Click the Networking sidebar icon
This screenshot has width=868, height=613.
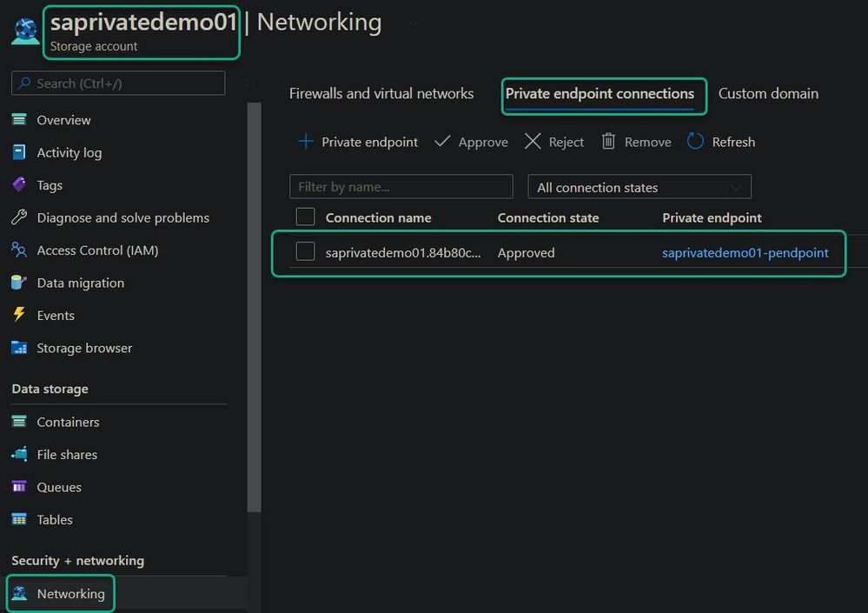pos(19,593)
